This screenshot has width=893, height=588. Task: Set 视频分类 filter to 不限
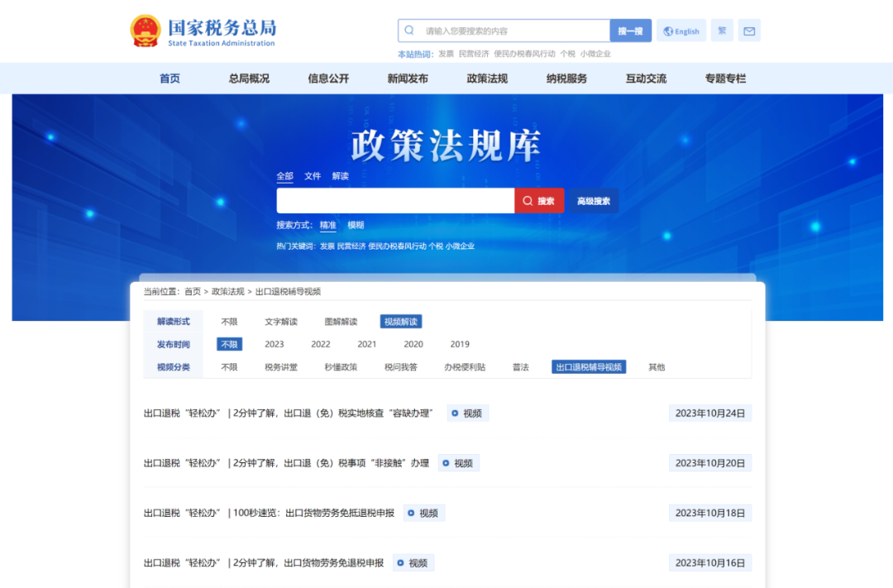[x=230, y=367]
